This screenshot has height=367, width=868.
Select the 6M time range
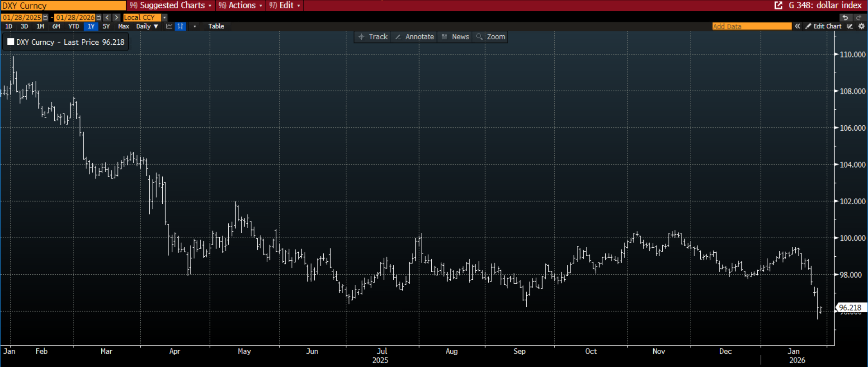tap(56, 26)
